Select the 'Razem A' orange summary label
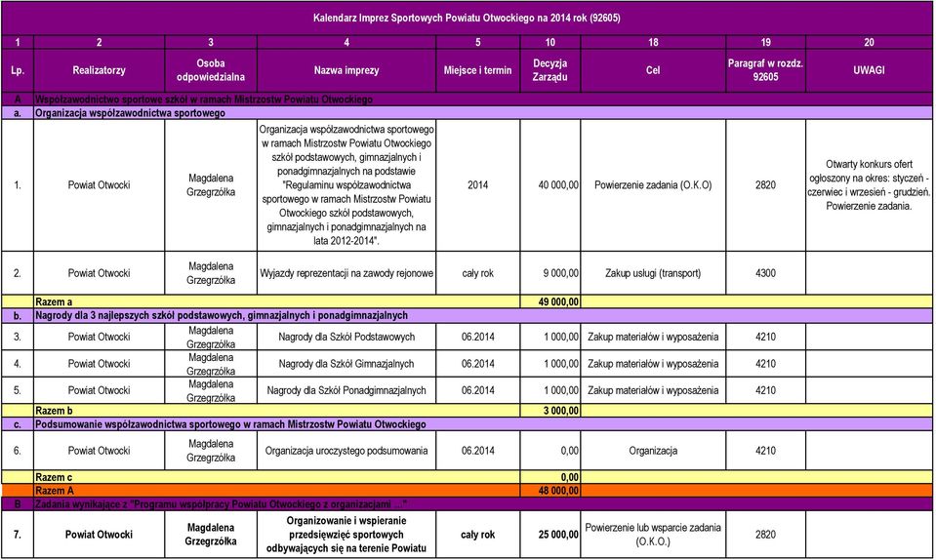 55,491
